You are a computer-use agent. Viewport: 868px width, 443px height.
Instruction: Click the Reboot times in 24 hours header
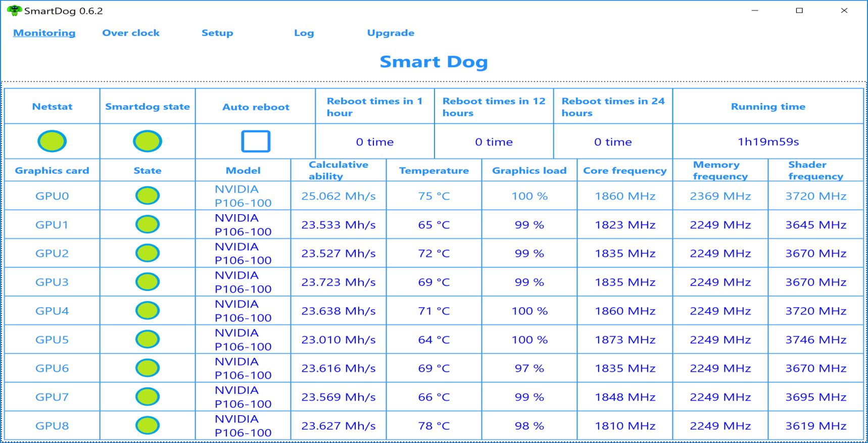[x=613, y=107]
